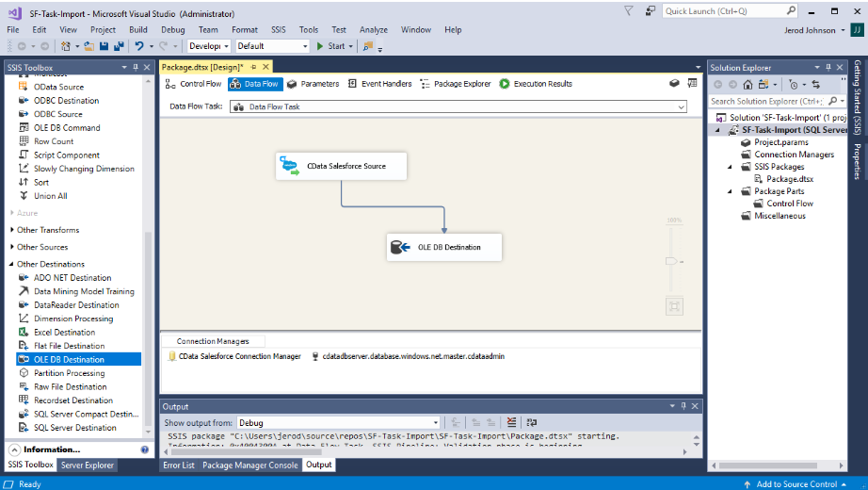The width and height of the screenshot is (868, 490).
Task: Click the Start debugging button
Action: tap(330, 46)
